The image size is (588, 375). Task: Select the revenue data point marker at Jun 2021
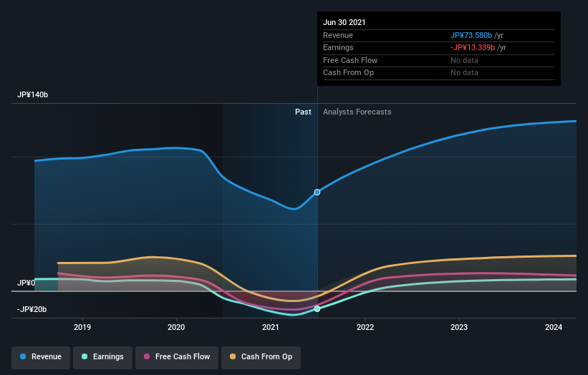click(x=317, y=193)
